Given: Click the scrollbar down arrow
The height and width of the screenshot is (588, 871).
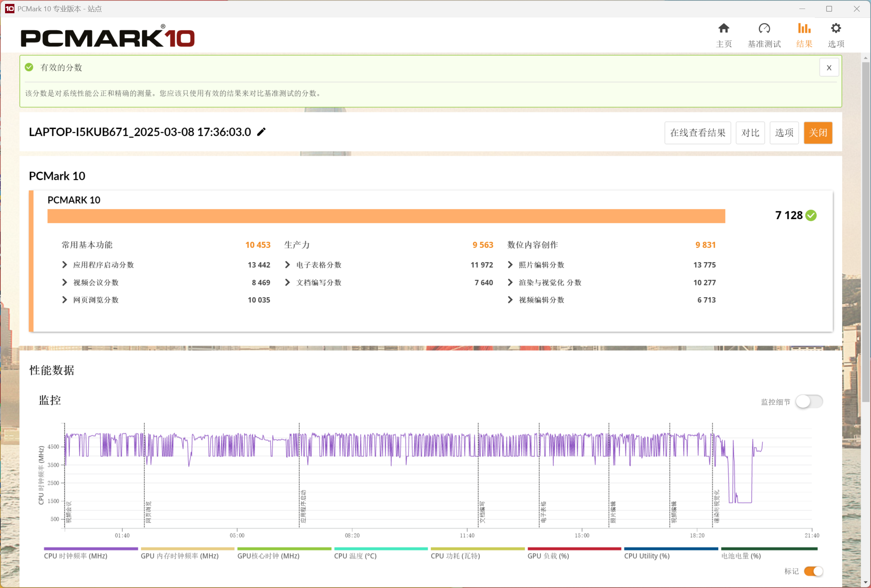Looking at the screenshot, I should (x=866, y=583).
